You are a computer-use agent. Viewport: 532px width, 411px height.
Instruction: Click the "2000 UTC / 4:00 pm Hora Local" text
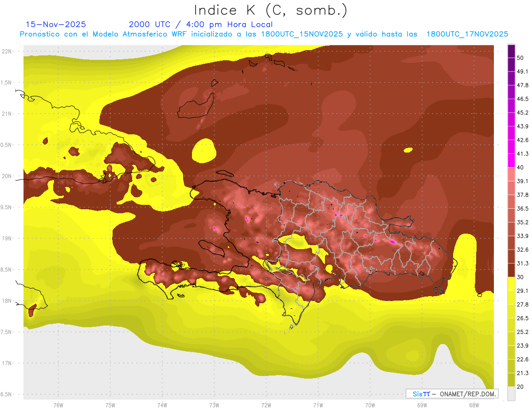[x=200, y=25]
